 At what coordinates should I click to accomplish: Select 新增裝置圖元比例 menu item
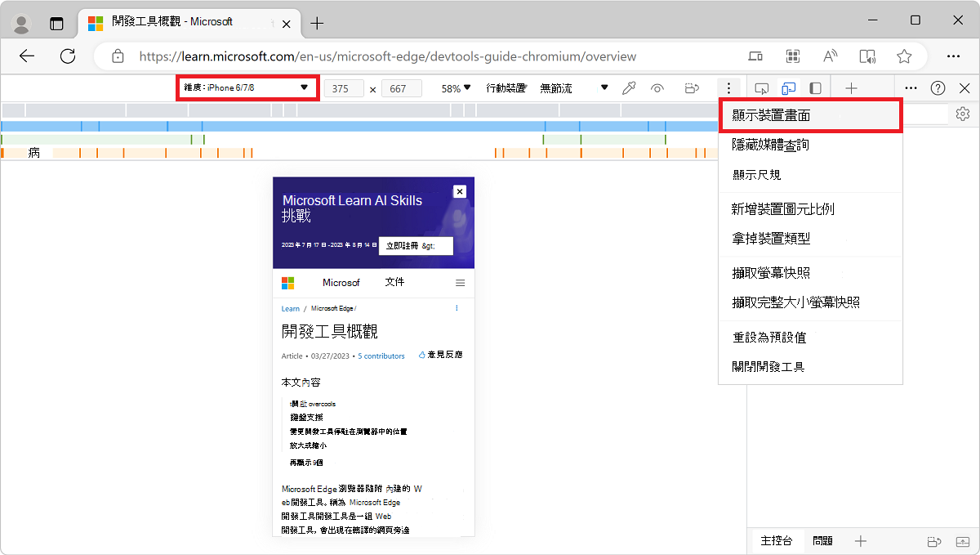810,209
